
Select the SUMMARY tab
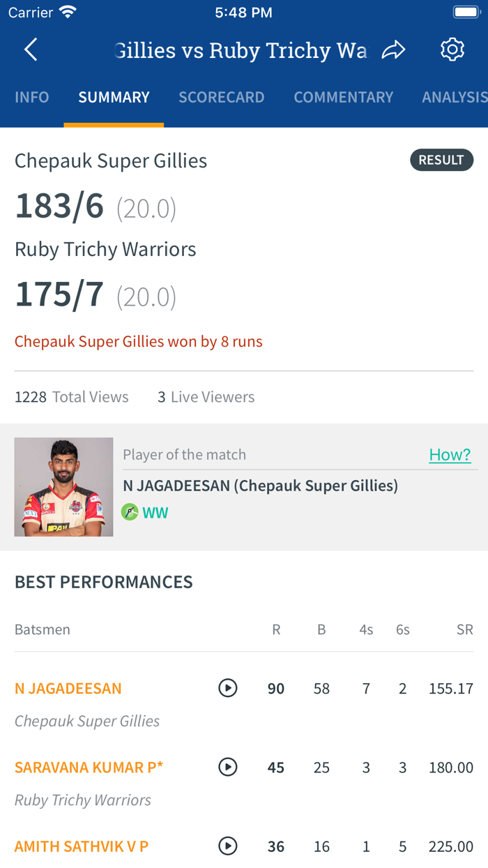114,97
